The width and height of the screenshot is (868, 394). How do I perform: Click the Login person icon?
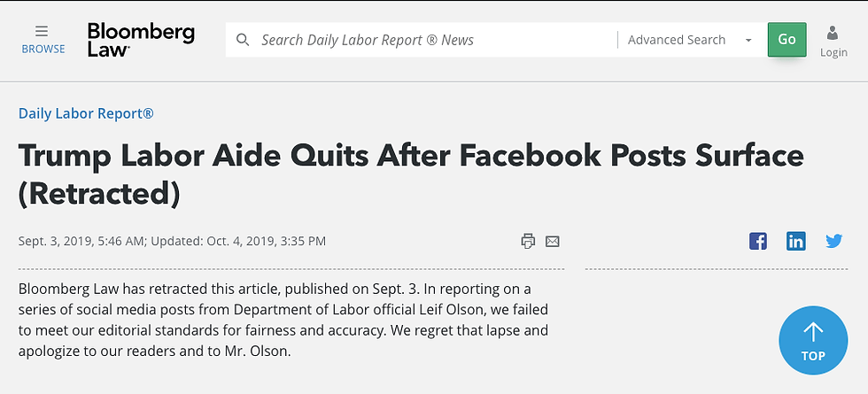click(832, 34)
